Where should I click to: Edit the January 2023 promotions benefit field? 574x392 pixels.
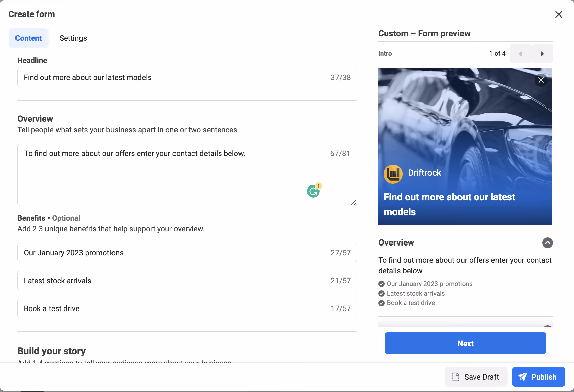click(187, 253)
